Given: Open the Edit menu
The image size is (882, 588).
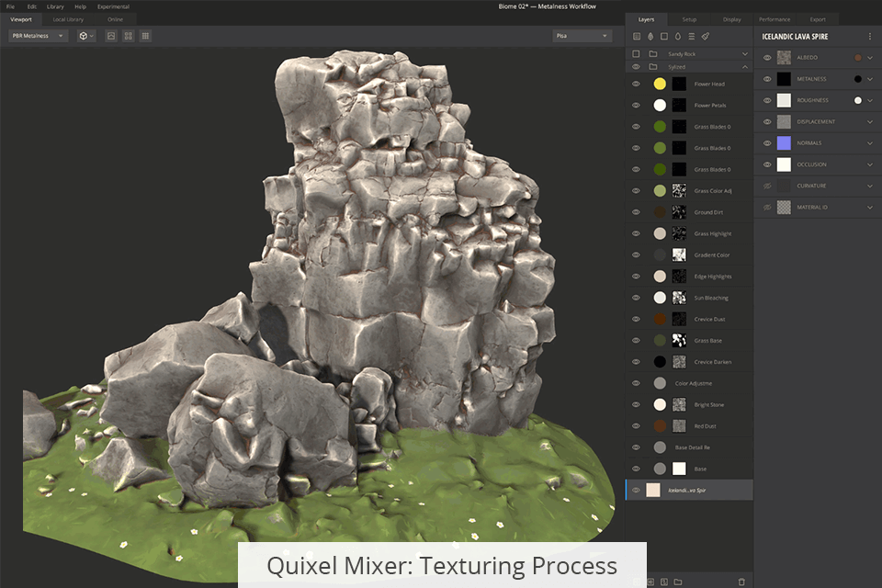Looking at the screenshot, I should 32,6.
